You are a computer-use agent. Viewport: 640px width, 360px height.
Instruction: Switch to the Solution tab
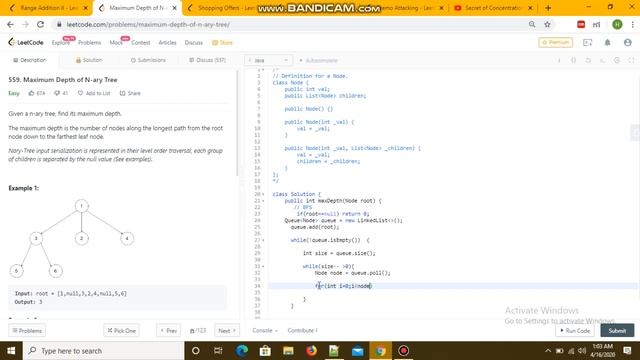89,60
